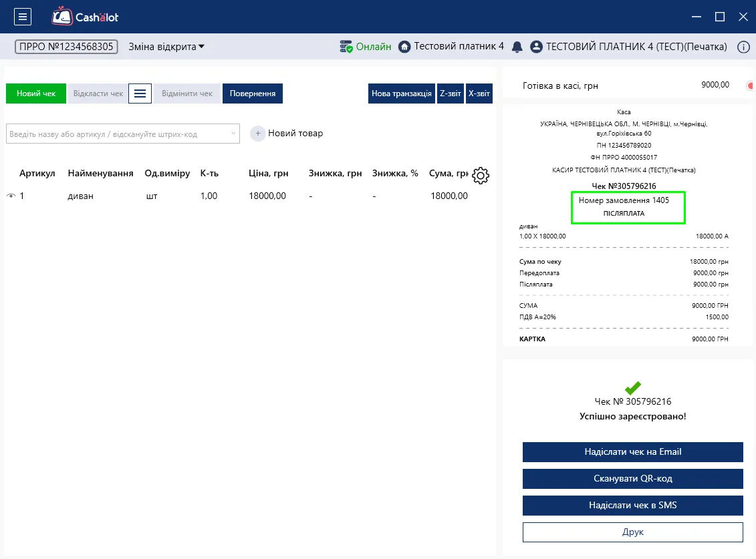Select the диван item name cell
The width and height of the screenshot is (756, 559).
(x=80, y=196)
